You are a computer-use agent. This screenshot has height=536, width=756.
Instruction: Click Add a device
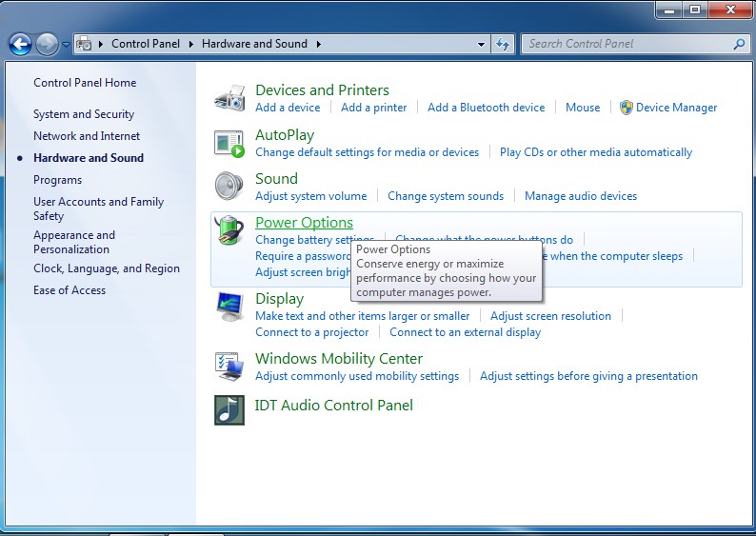point(288,108)
